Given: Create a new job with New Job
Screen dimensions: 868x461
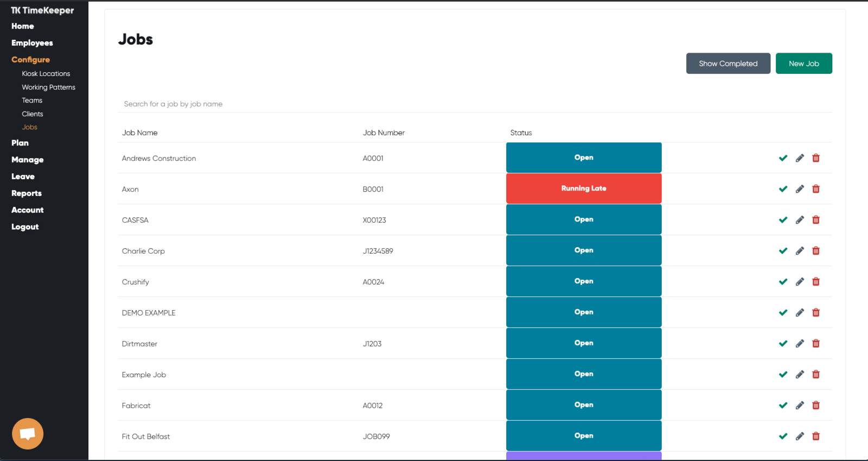Looking at the screenshot, I should pos(804,64).
